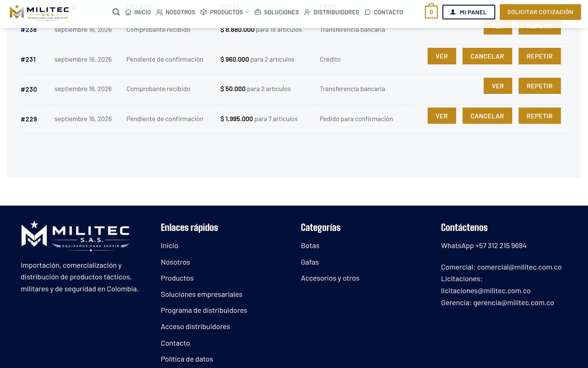Screen dimensions: 588x368
Task: Click footer link Nosotros
Action: pos(175,262)
